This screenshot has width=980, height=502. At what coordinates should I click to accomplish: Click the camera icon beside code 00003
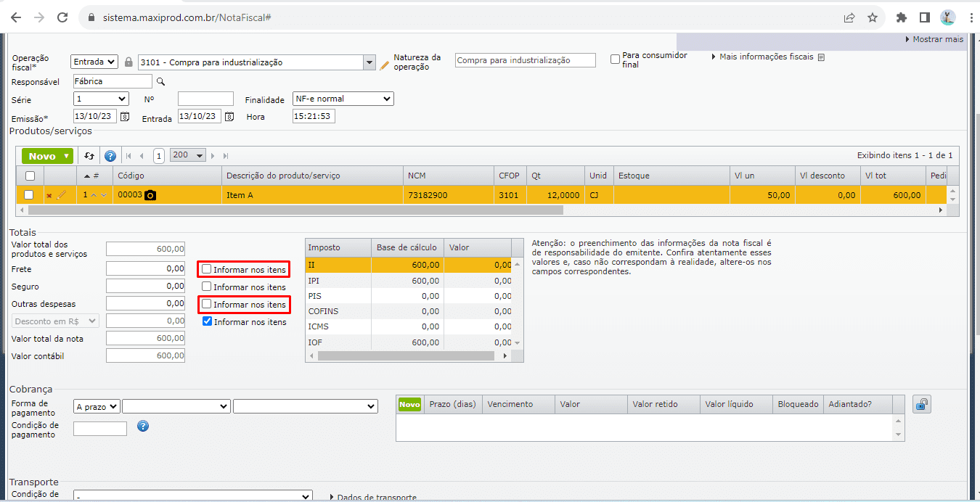click(x=150, y=195)
